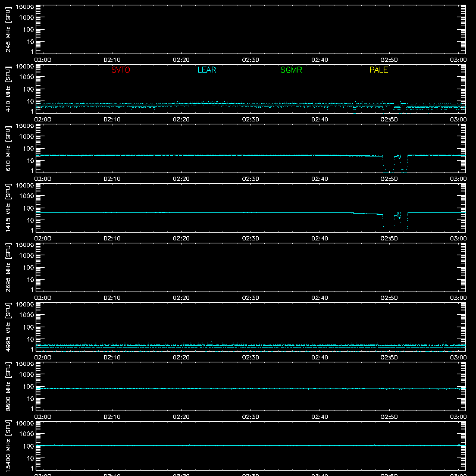This screenshot has width=476, height=476.
Task: Click the green SGMR station label
Action: [x=291, y=70]
